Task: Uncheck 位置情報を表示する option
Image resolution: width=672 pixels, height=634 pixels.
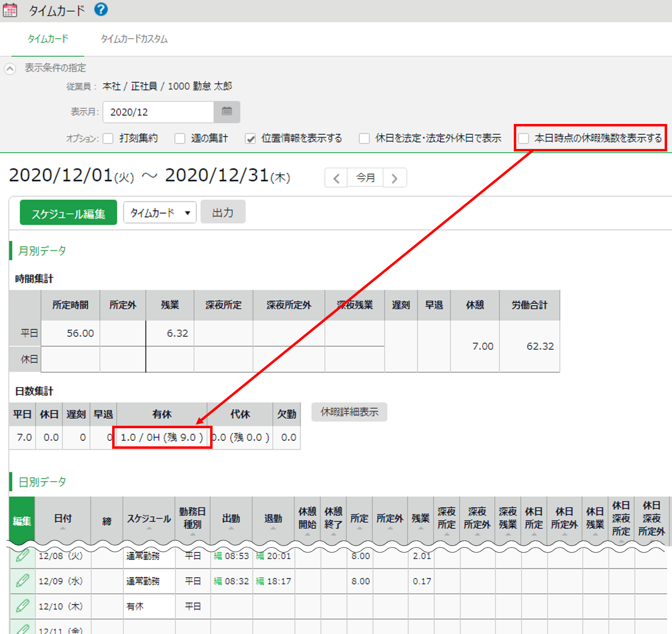Action: tap(251, 139)
